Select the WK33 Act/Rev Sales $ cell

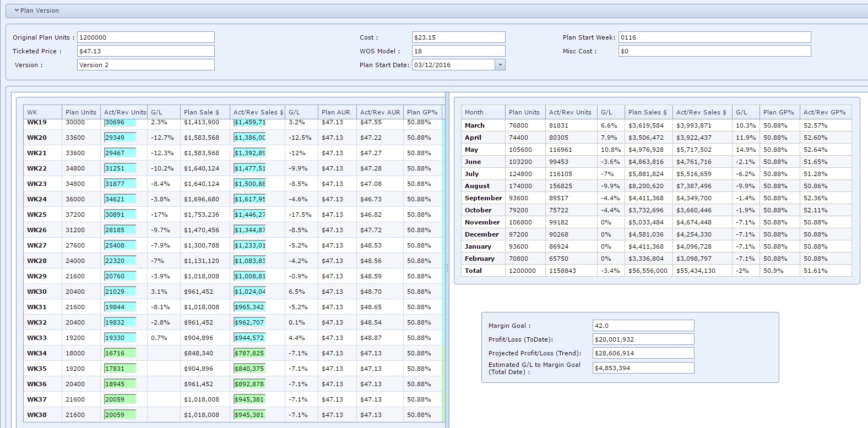249,338
